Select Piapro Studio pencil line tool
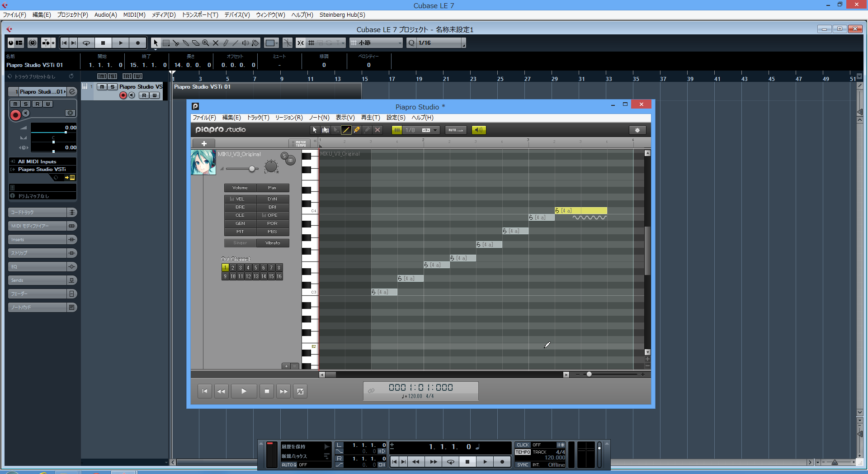 pyautogui.click(x=346, y=130)
